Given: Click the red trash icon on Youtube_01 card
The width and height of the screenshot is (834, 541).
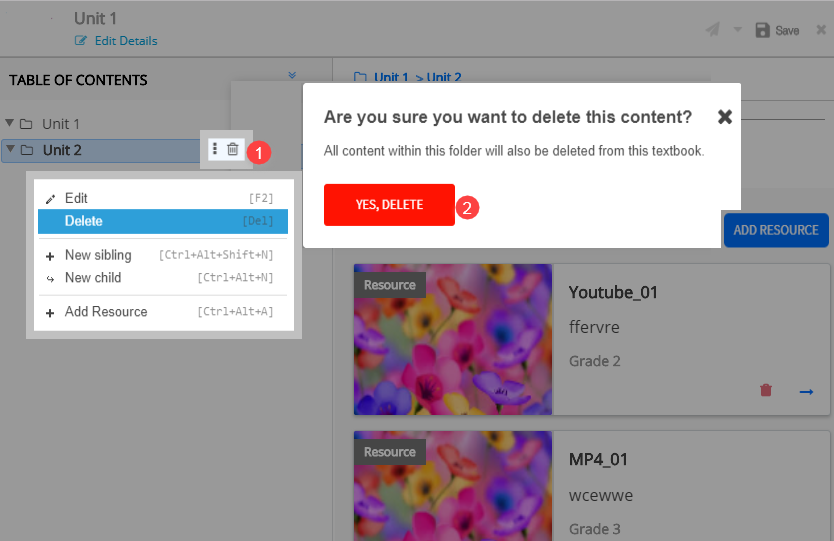Looking at the screenshot, I should point(766,390).
